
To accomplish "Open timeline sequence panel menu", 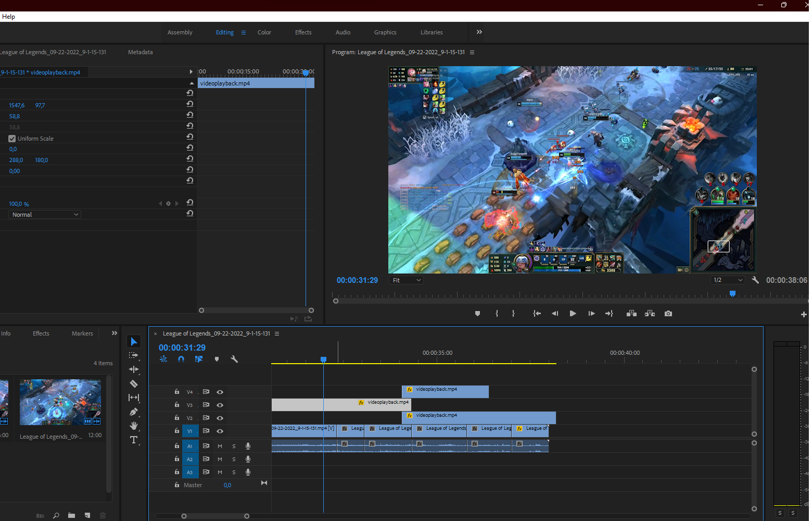I will (x=277, y=333).
